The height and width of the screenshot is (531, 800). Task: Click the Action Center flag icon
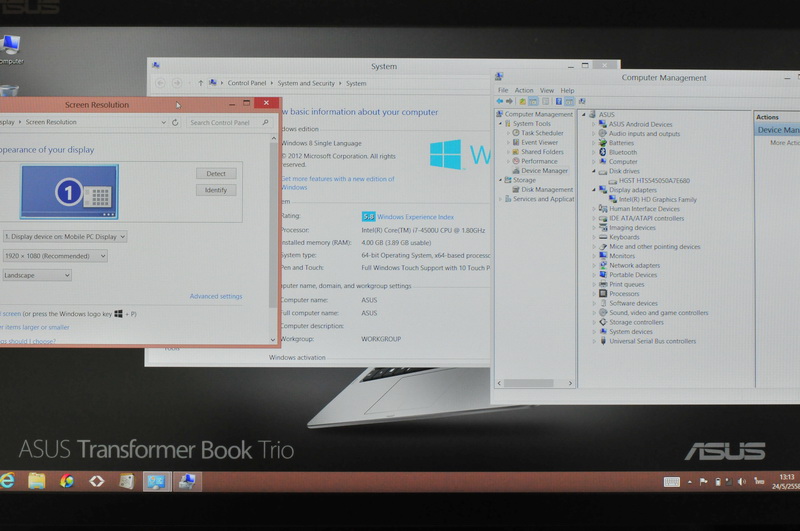[703, 481]
